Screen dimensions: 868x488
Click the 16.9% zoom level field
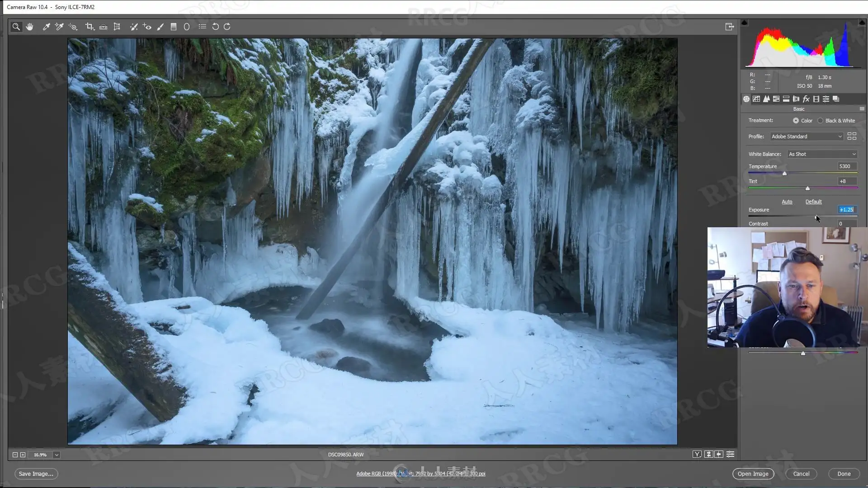[x=40, y=455]
